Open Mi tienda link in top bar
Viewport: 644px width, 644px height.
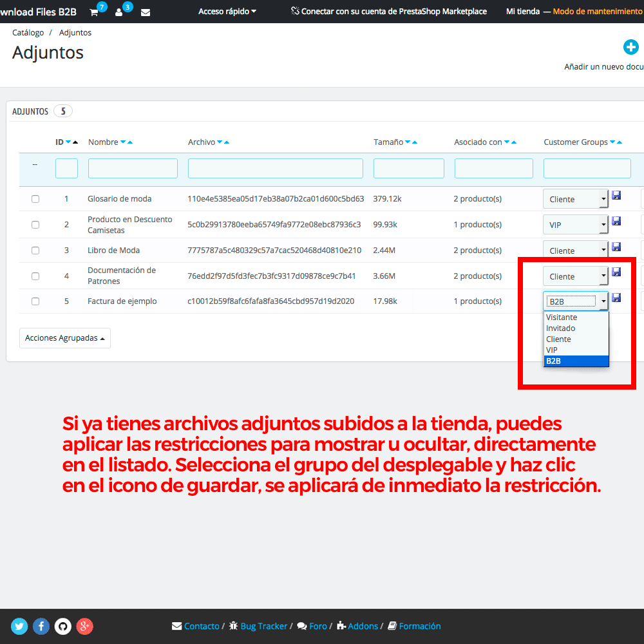point(523,12)
